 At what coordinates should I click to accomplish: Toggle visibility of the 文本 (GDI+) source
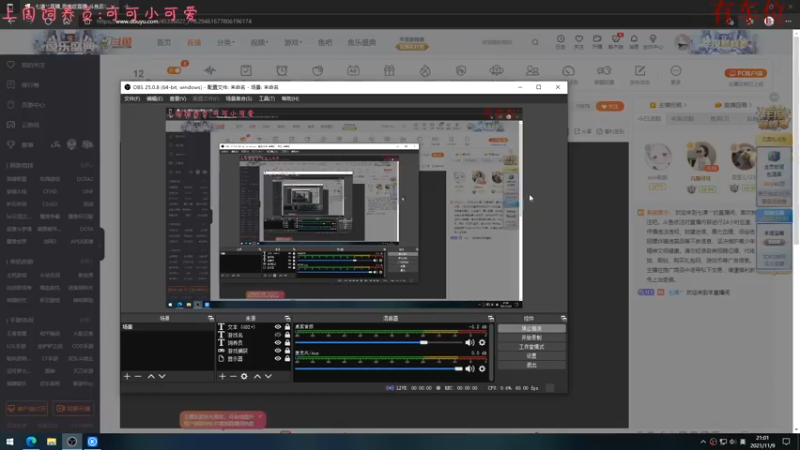(278, 327)
